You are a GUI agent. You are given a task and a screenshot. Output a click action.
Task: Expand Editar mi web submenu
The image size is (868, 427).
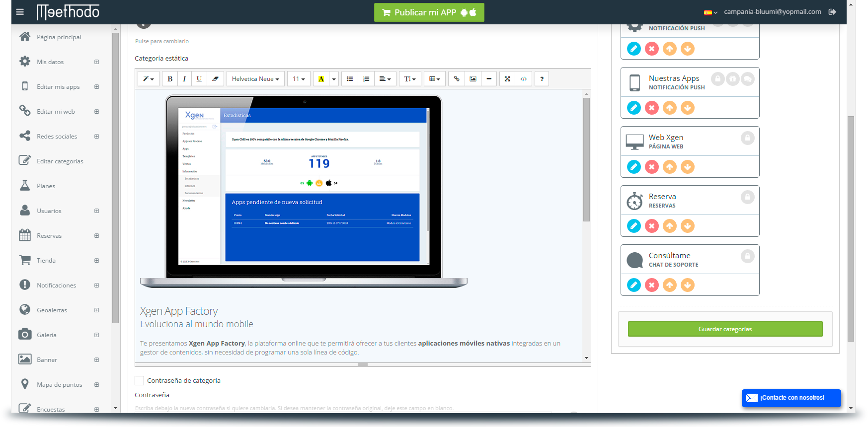97,112
